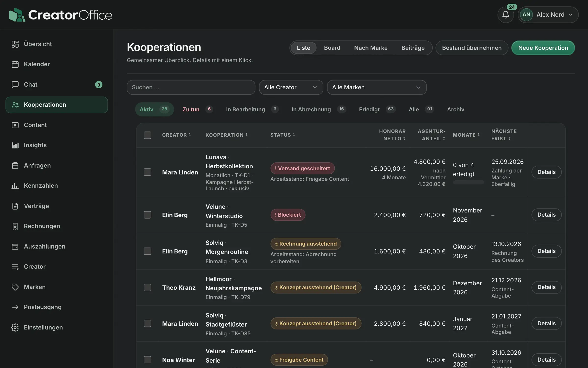Switch to the Nach Marke view

(x=371, y=48)
